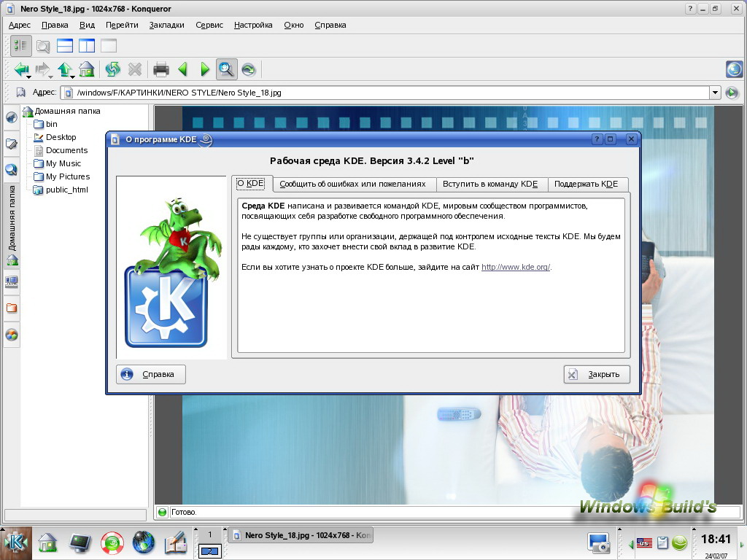Click the green SUSE updater tray icon
The width and height of the screenshot is (747, 560).
[679, 542]
